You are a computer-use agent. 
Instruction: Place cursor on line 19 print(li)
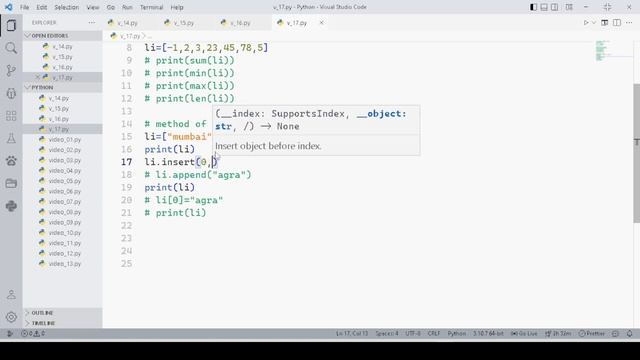169,187
